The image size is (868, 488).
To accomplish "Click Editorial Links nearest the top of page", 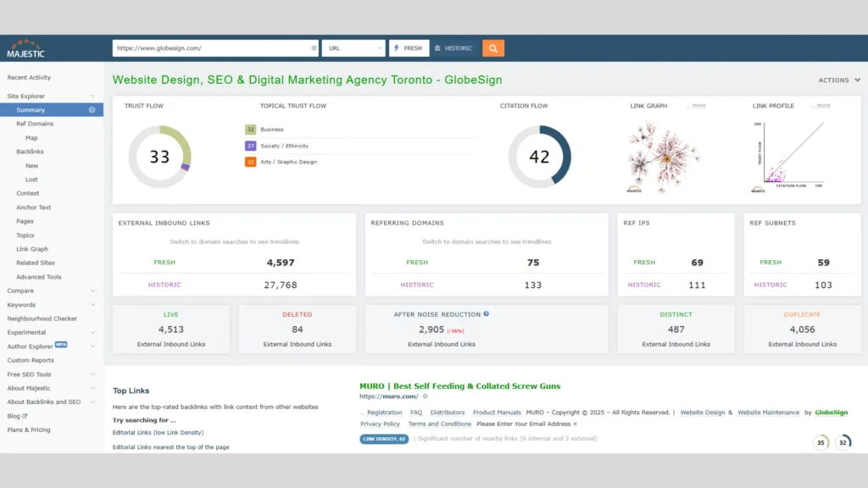I will [170, 447].
